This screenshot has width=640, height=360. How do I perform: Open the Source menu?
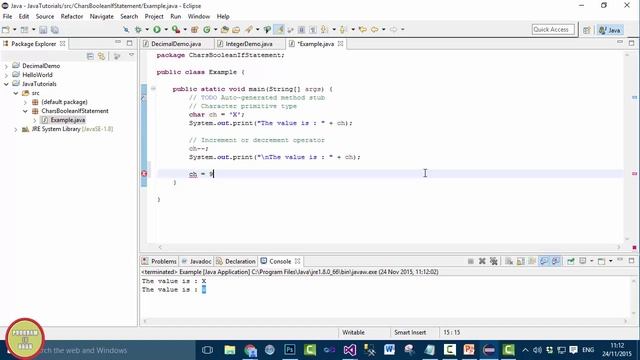pyautogui.click(x=44, y=16)
